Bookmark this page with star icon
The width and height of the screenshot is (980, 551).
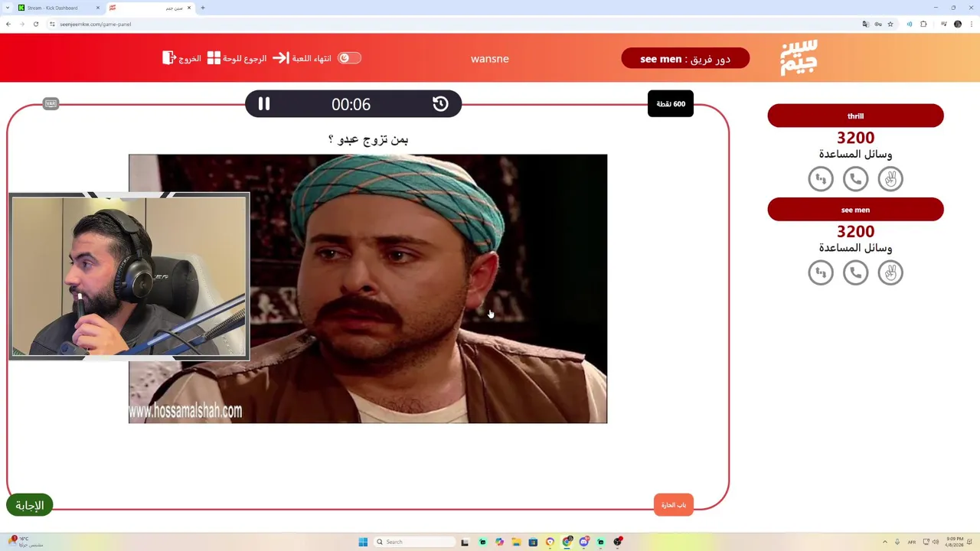click(x=890, y=24)
